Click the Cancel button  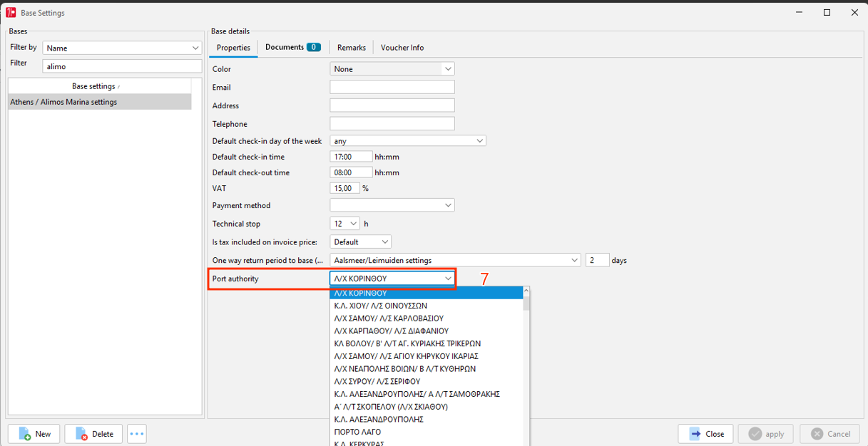click(829, 434)
